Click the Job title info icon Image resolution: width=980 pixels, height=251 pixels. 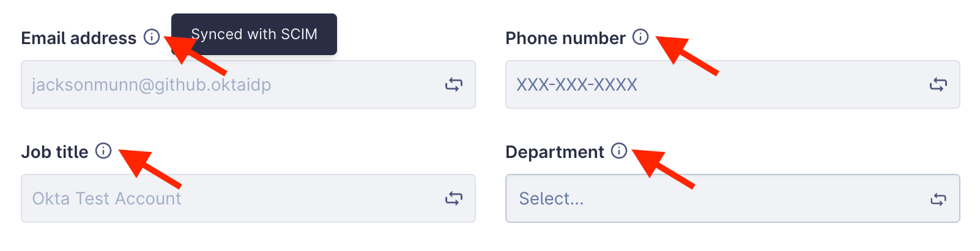104,151
